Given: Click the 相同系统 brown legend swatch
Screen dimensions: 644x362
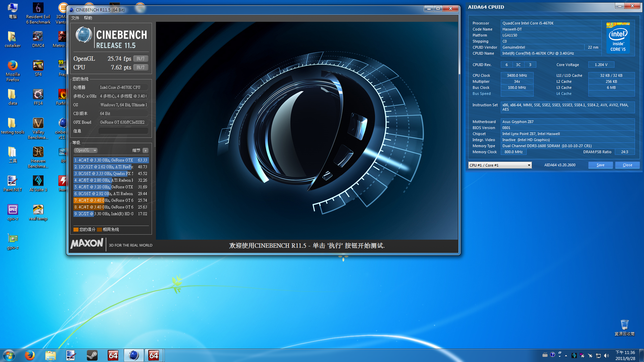Looking at the screenshot, I should coord(99,230).
